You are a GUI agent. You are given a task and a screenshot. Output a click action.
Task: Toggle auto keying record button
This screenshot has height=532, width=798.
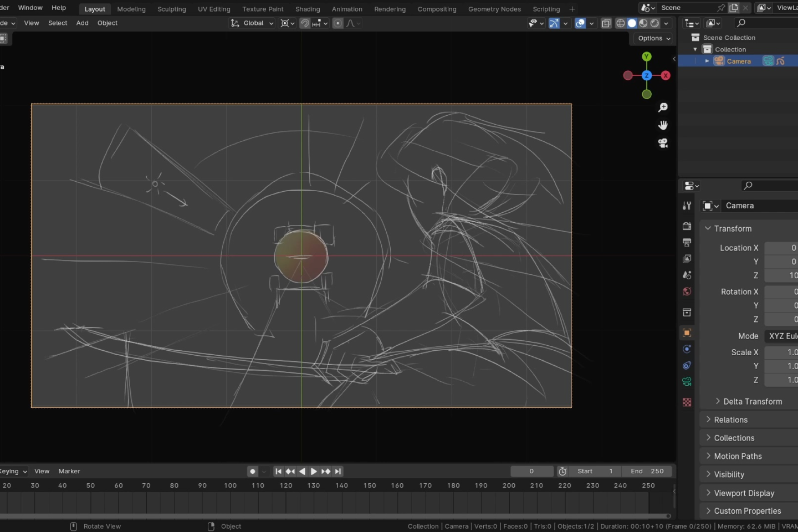point(253,471)
